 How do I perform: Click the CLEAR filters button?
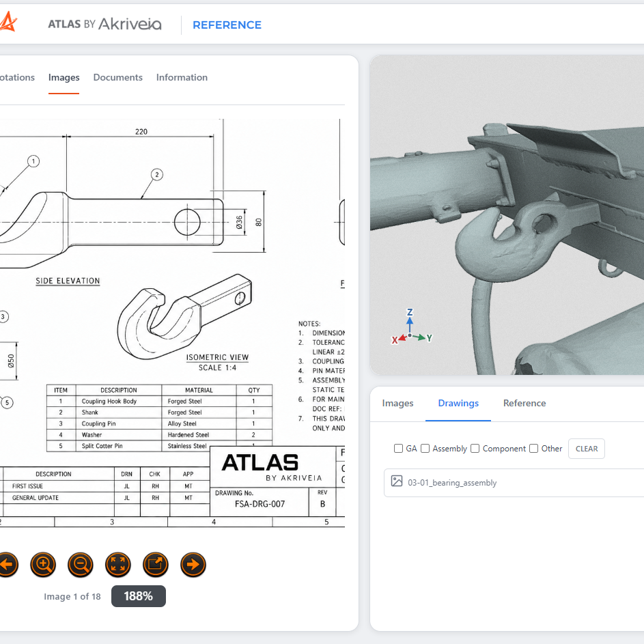tap(587, 449)
